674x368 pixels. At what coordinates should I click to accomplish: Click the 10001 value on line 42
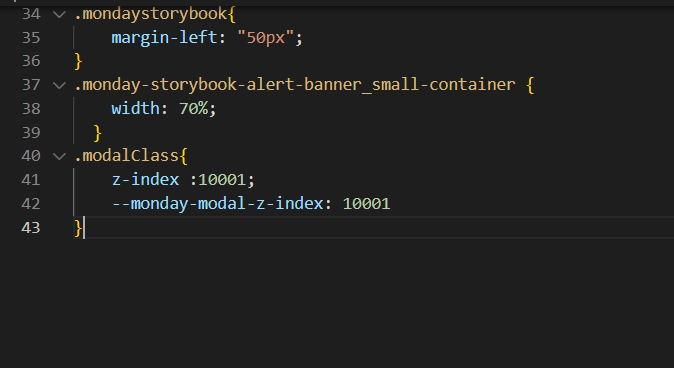(366, 204)
